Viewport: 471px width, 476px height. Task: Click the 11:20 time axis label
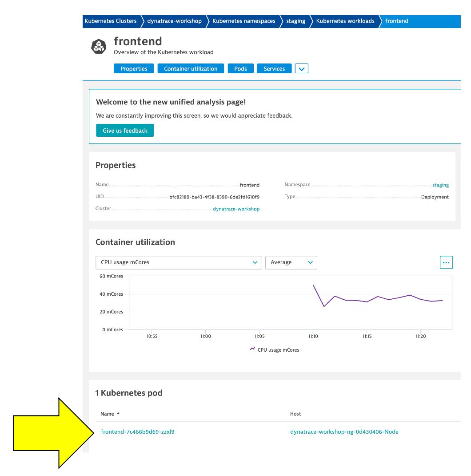point(420,336)
